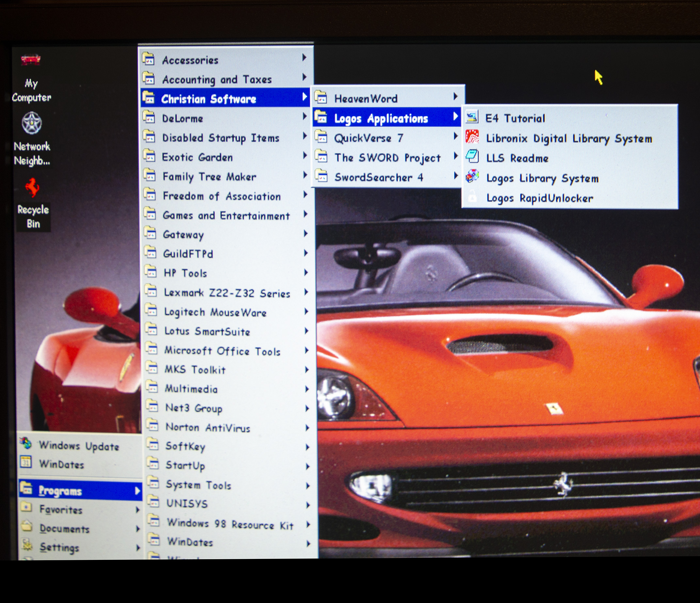This screenshot has height=603, width=700.
Task: Click WinDates in the Start menu
Action: point(61,464)
